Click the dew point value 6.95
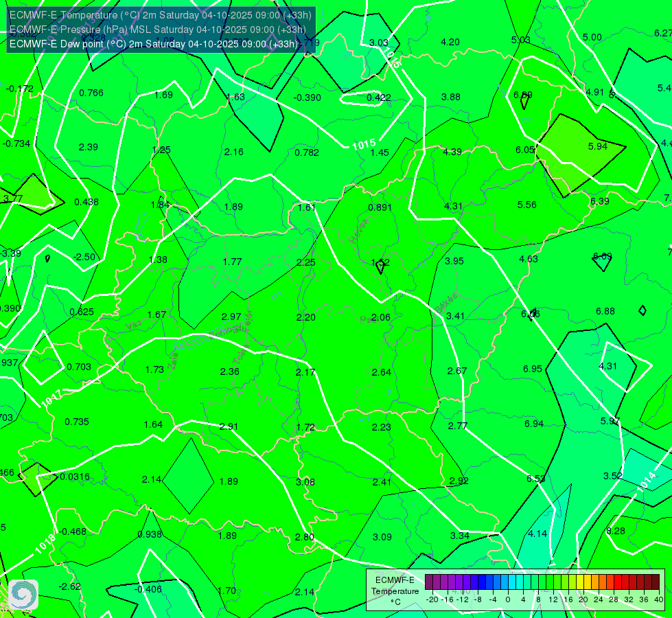This screenshot has height=618, width=672. tap(533, 369)
